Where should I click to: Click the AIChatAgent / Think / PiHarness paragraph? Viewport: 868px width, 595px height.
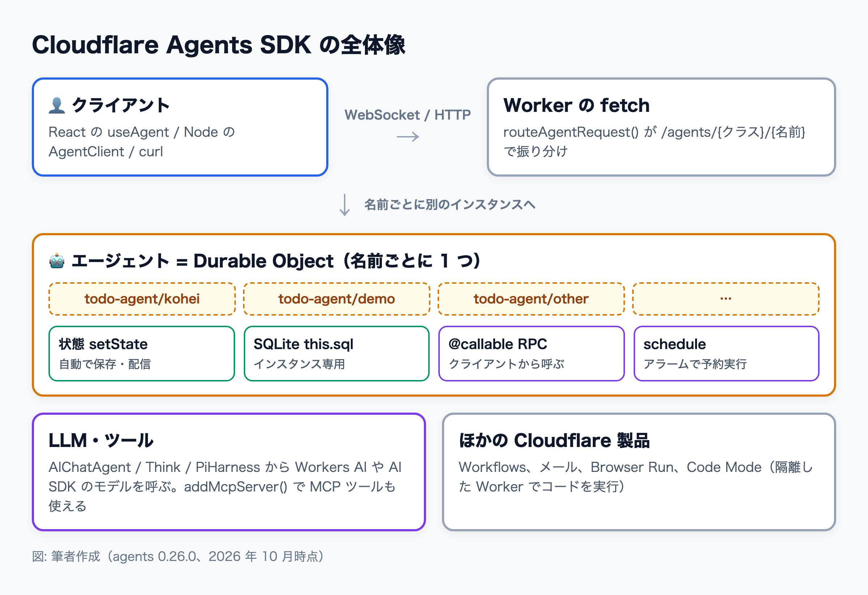click(x=225, y=487)
